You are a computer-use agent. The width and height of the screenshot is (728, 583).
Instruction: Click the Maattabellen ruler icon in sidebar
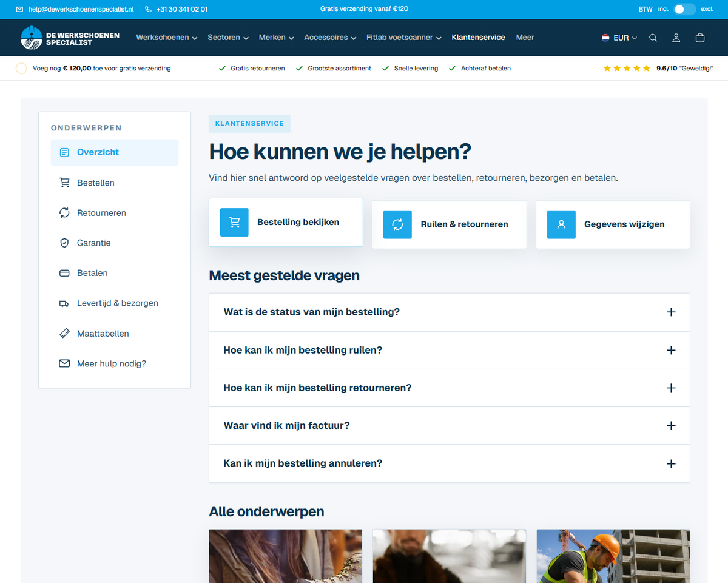pos(64,334)
